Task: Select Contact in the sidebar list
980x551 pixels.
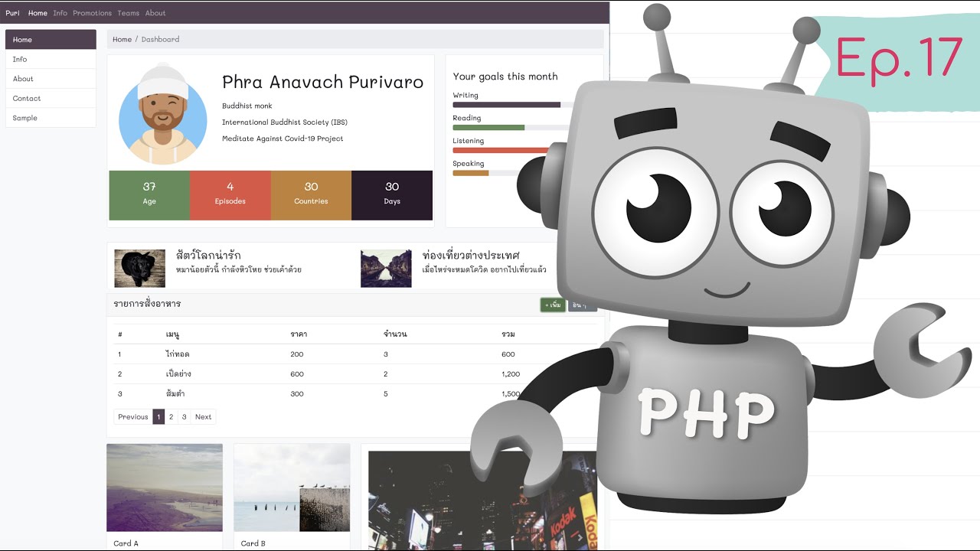Action: 51,99
